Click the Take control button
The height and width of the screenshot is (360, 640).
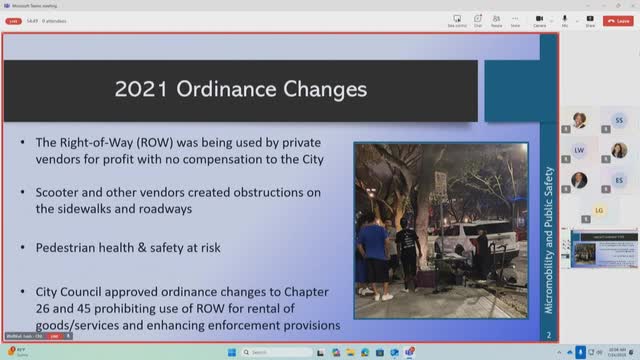point(457,21)
